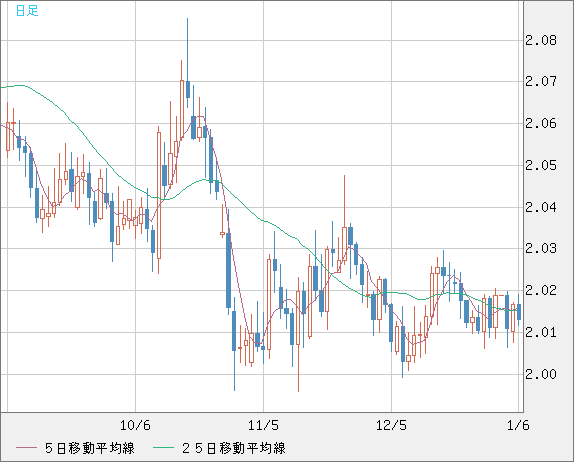Click the purple 5-day average legend line
Viewport: 574px width, 462px height.
27,448
